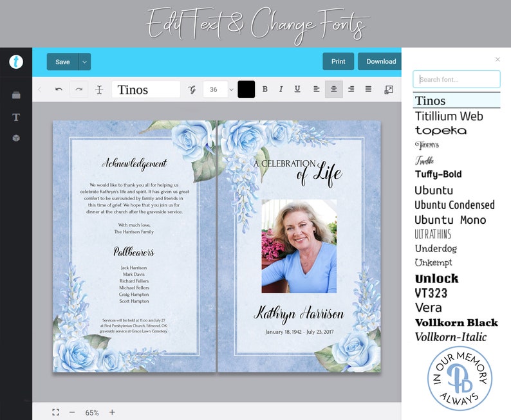
Task: Click the fit-to-screen icon
Action: (56, 412)
